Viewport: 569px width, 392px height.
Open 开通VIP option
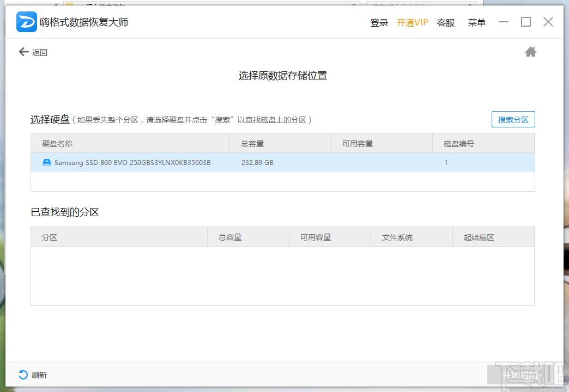click(412, 22)
